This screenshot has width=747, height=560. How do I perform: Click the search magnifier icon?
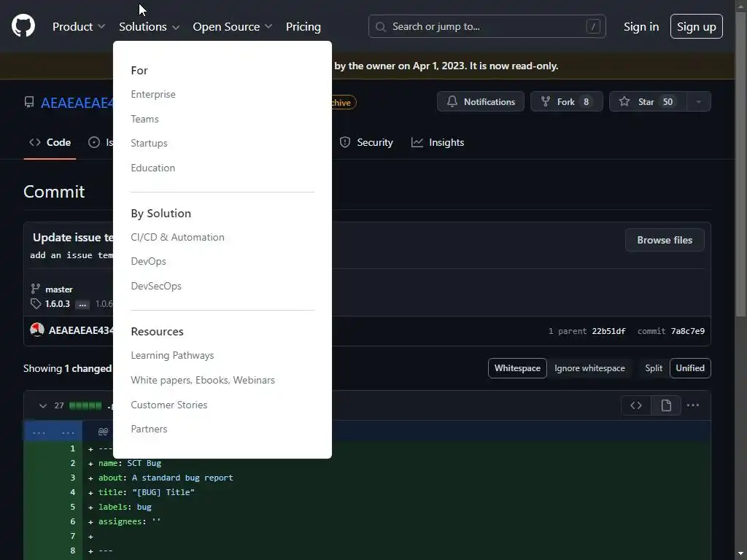pyautogui.click(x=380, y=27)
